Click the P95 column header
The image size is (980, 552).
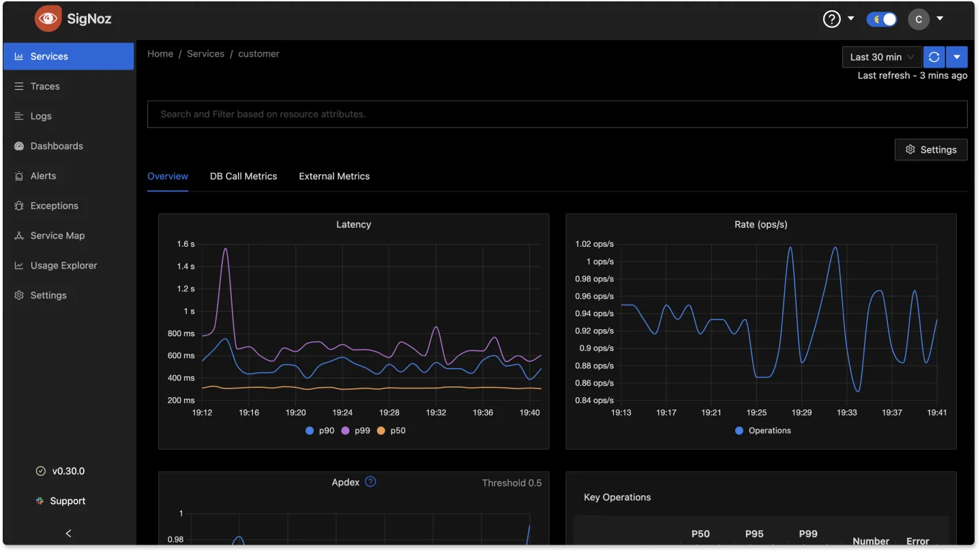(x=754, y=534)
